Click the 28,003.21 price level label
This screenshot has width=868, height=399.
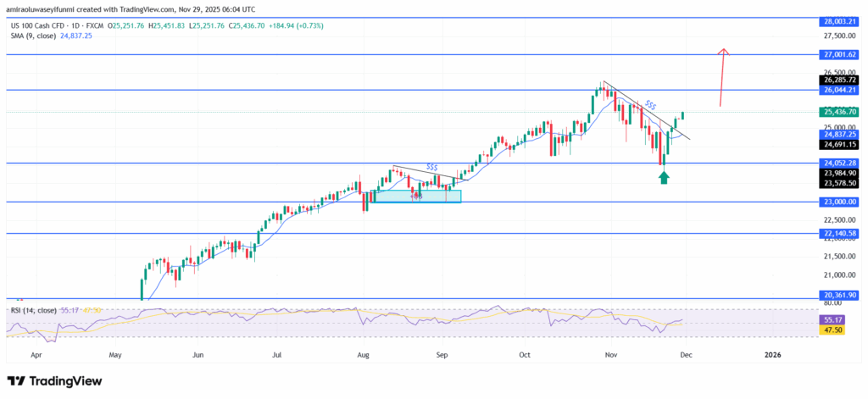pos(837,21)
